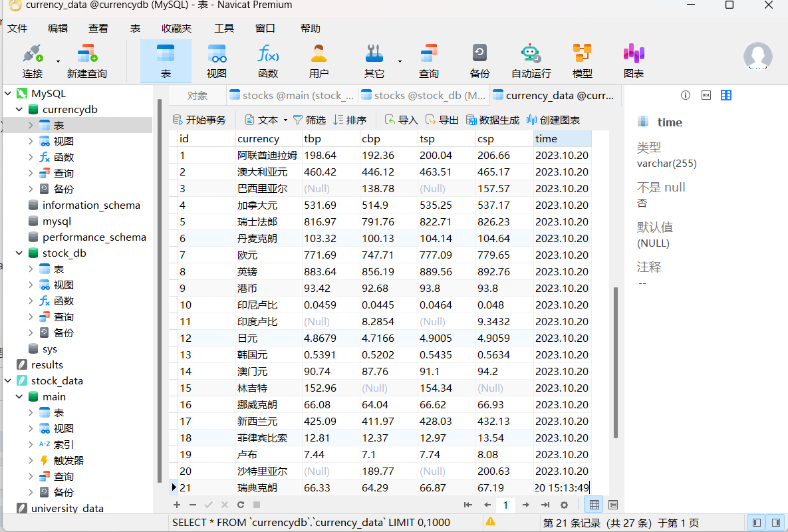Click the 导出 (Export) button

(x=442, y=120)
